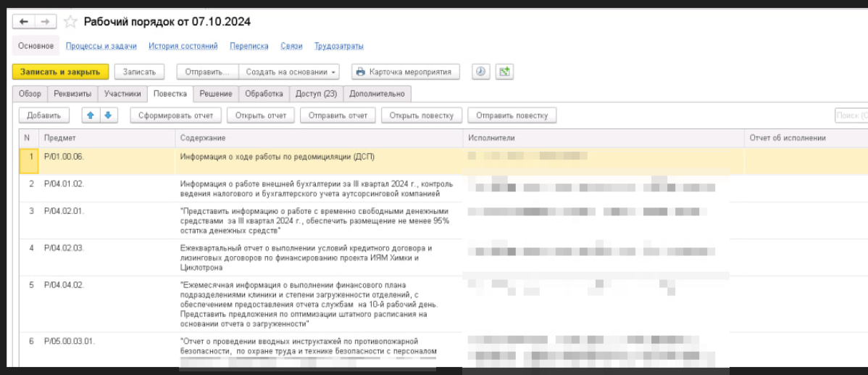The width and height of the screenshot is (868, 375).
Task: Move row down with blue down arrow
Action: (108, 115)
